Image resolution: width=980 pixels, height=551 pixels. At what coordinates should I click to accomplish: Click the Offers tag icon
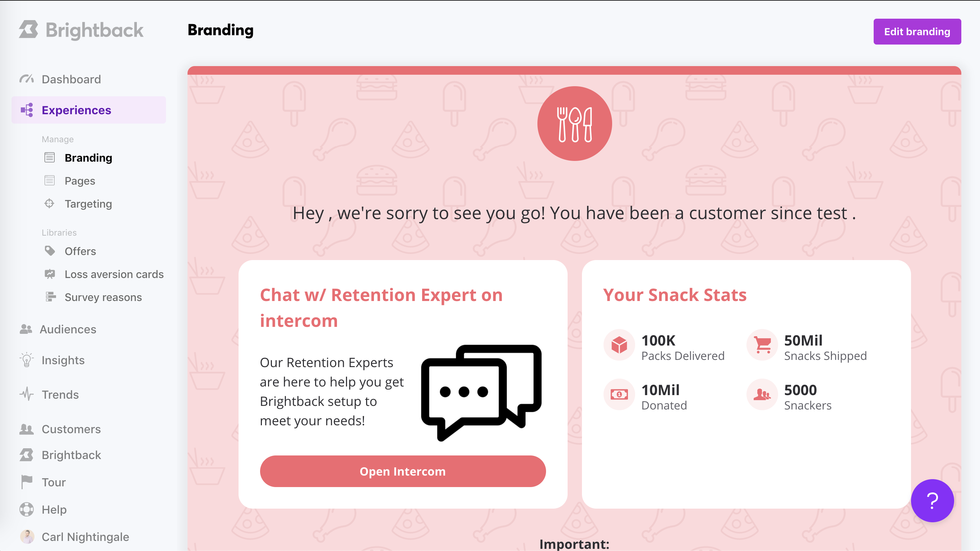coord(50,251)
